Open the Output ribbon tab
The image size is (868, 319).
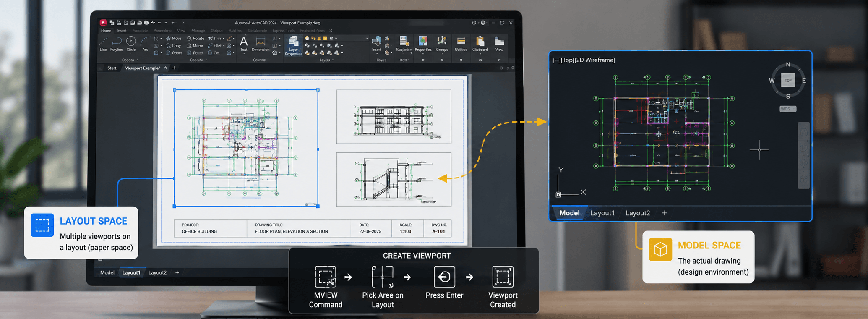pos(216,31)
